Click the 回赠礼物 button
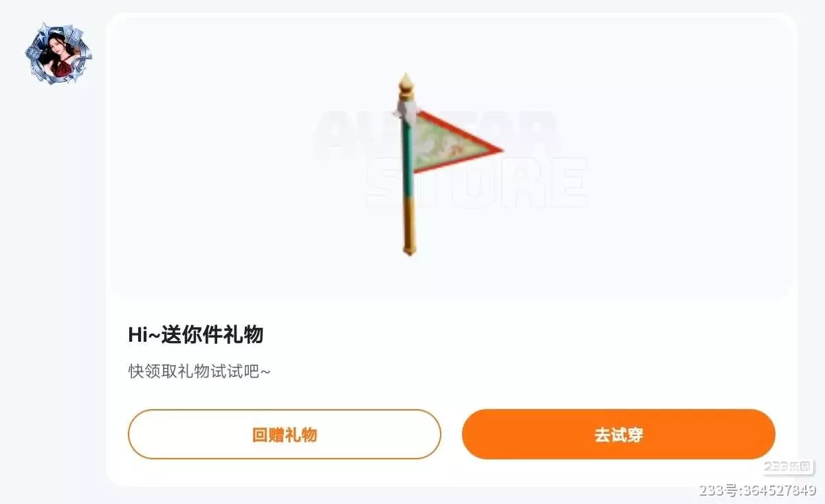Viewport: 825px width, 504px height. 284,435
